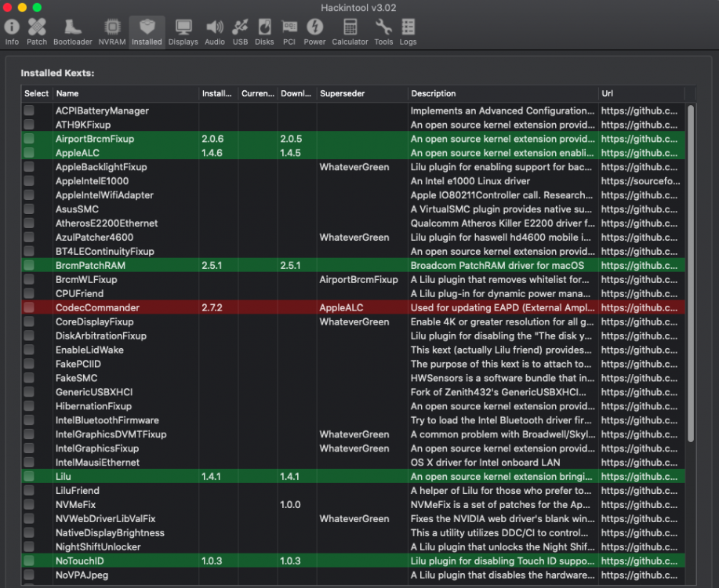Sort by Current version column header
The width and height of the screenshot is (719, 588).
[x=258, y=93]
